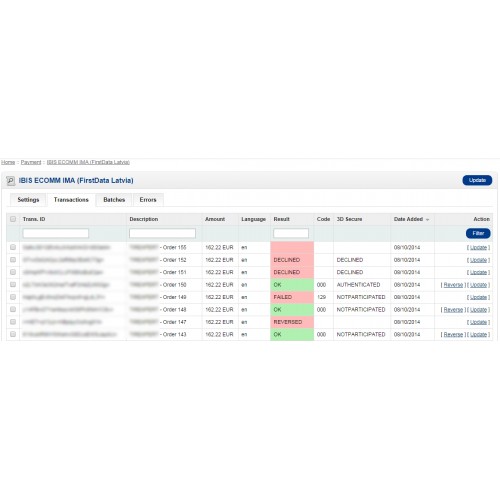Focus the Trans. ID filter field
The image size is (500, 500).
pos(56,233)
